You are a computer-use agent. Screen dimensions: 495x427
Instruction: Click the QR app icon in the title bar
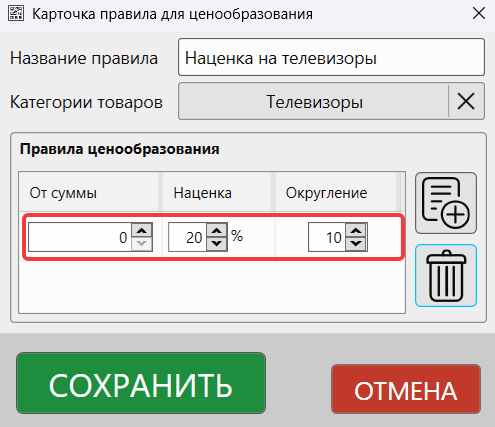tap(16, 13)
